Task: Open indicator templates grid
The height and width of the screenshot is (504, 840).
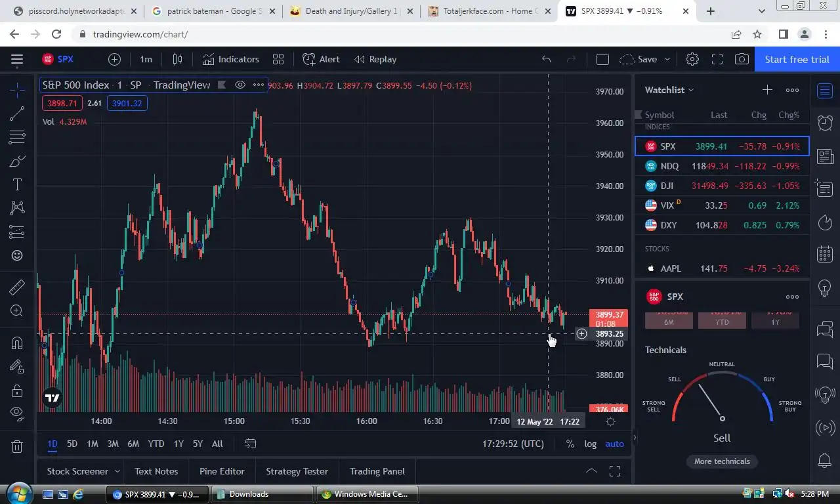Action: (x=278, y=59)
